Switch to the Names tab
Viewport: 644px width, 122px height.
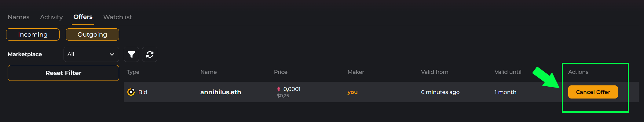pos(19,17)
